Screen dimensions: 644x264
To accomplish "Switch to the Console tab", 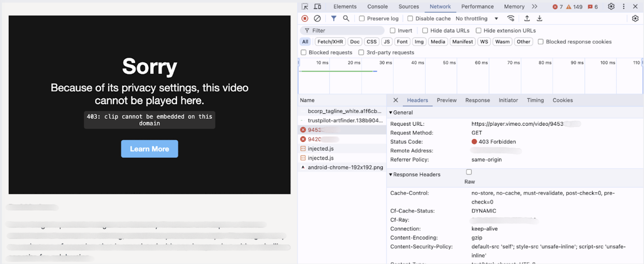I will [x=377, y=6].
